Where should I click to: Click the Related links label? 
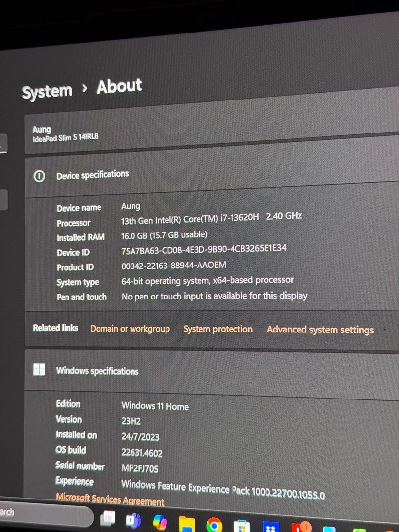[x=56, y=328]
